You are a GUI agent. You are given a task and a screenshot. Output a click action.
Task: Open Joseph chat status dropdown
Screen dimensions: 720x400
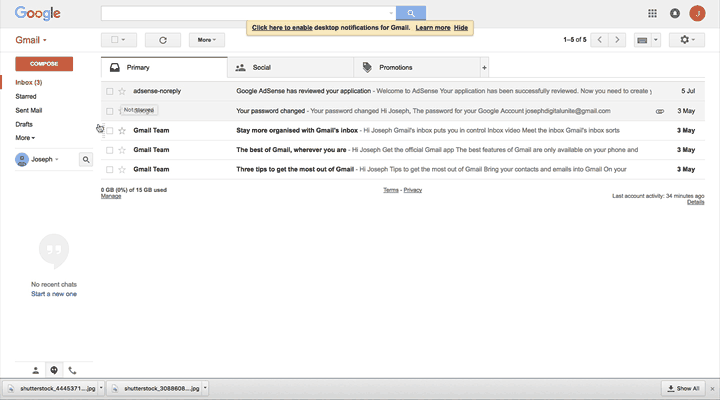click(56, 159)
